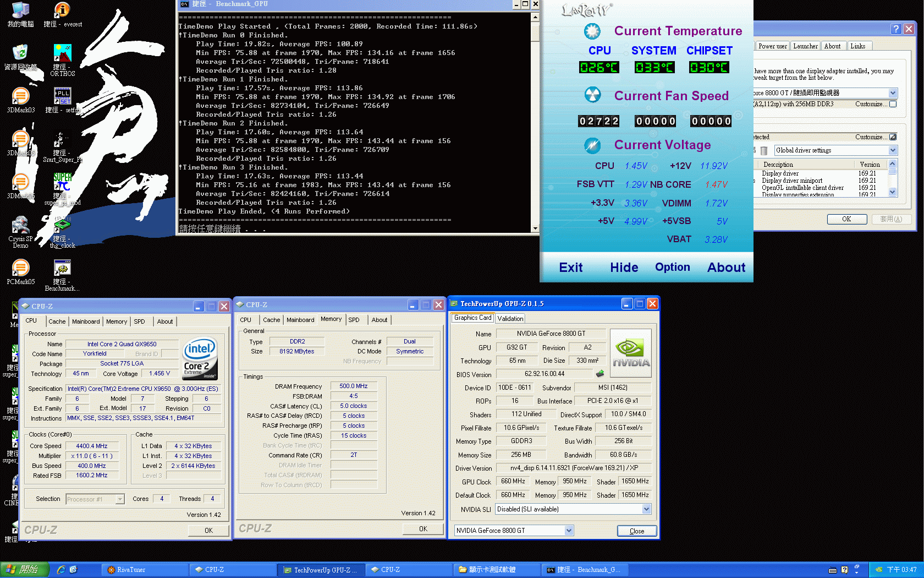
Task: Click About in the hardware monitor
Action: click(726, 268)
